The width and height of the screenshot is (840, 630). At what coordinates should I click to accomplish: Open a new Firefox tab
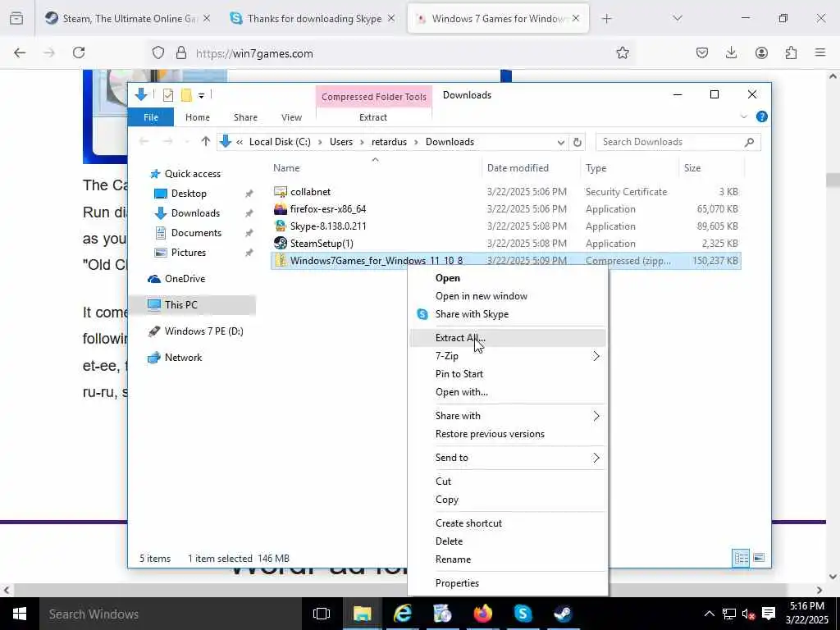point(606,19)
